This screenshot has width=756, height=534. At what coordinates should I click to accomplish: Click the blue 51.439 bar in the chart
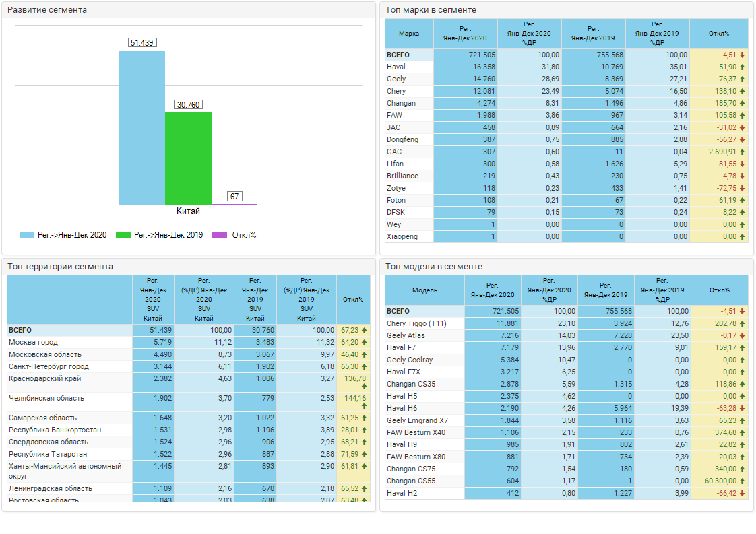141,128
